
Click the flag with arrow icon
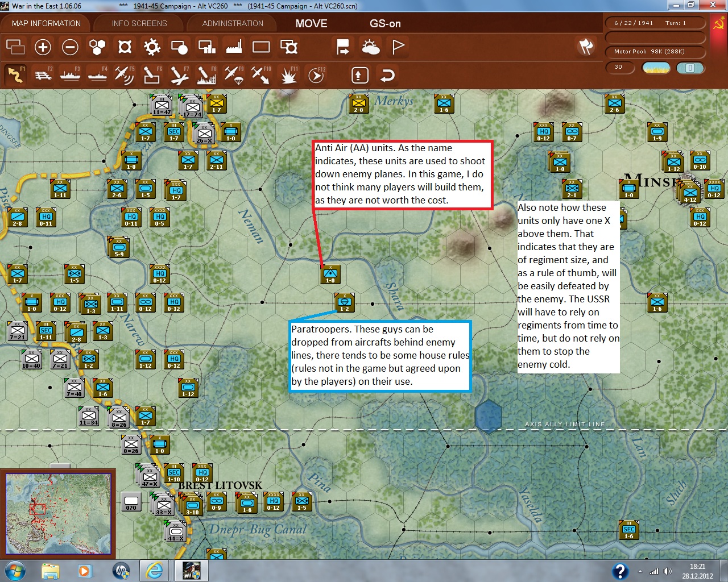click(343, 47)
